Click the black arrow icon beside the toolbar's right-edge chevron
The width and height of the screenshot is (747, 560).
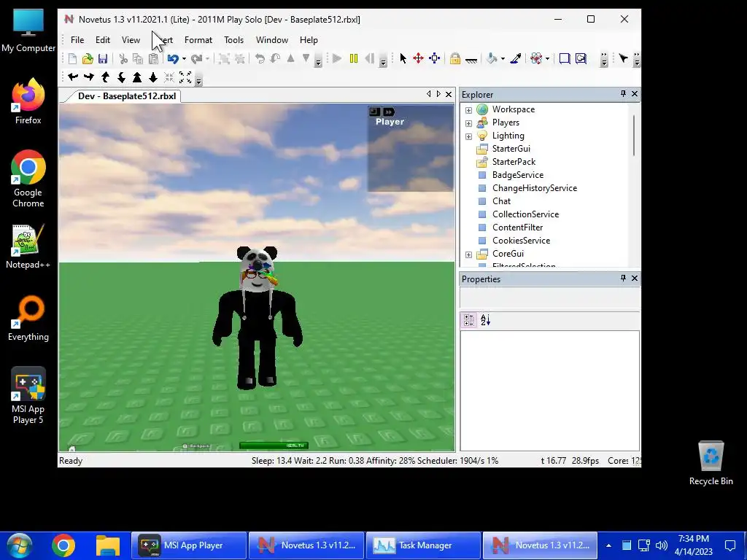click(x=623, y=58)
